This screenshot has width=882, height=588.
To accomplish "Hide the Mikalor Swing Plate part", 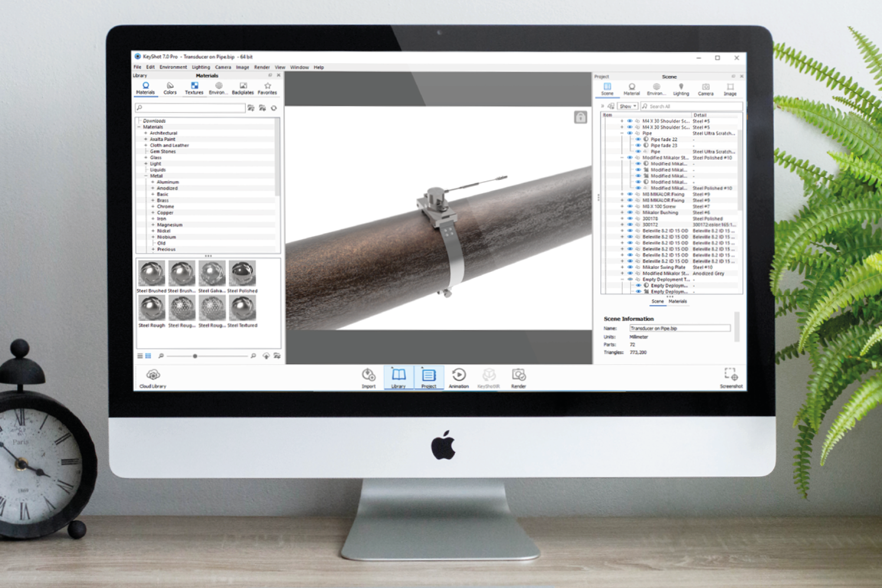I will pyautogui.click(x=630, y=268).
